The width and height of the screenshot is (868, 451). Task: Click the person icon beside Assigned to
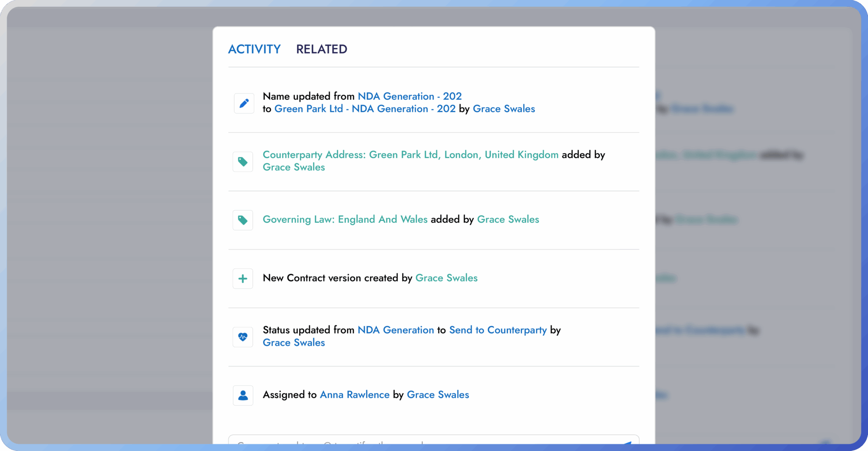243,395
